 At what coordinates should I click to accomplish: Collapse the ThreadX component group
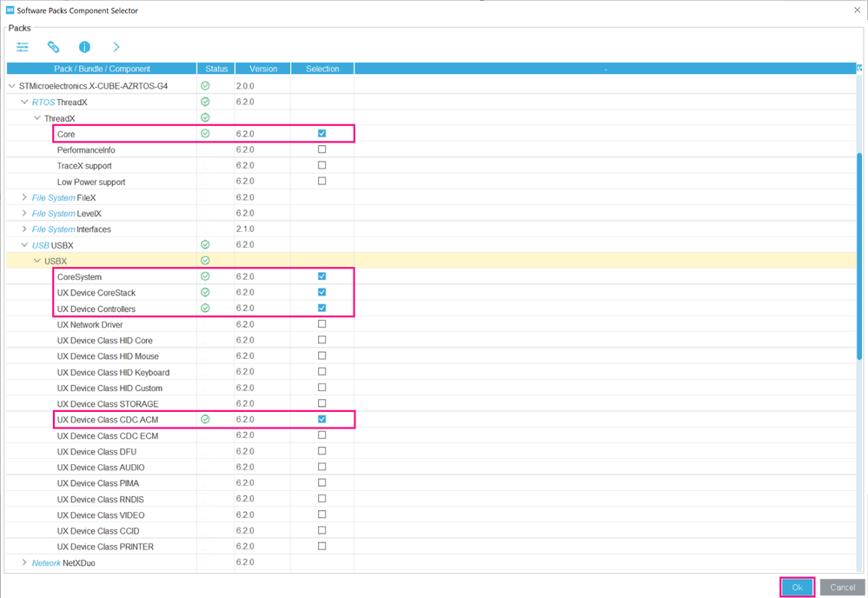(x=37, y=118)
